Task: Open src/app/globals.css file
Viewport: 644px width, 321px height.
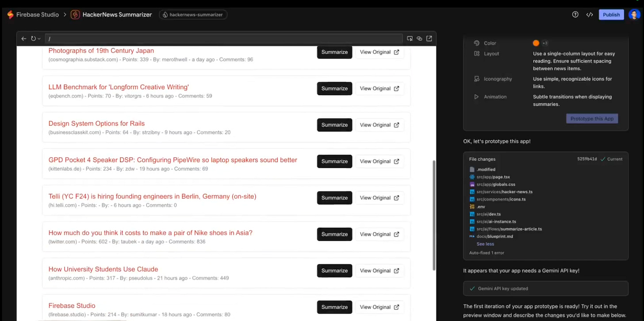Action: tap(496, 184)
